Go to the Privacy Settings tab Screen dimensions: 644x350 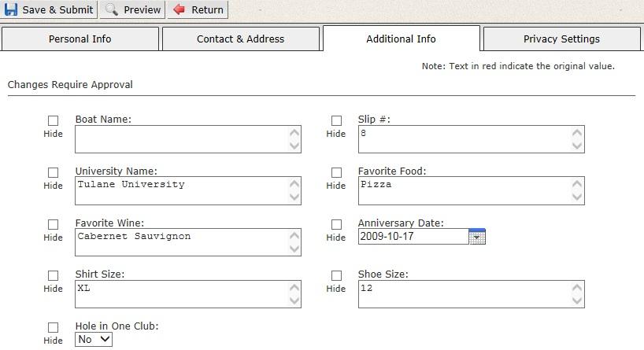tap(561, 39)
